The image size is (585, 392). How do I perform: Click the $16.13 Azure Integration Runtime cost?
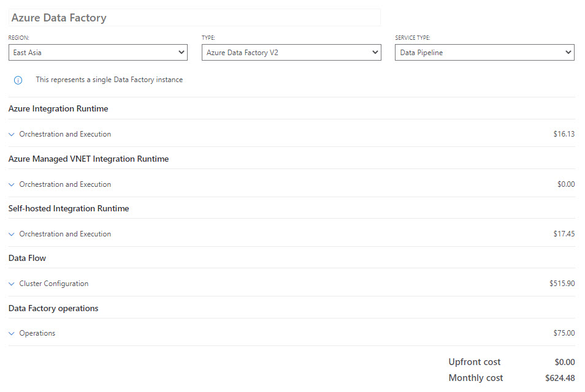click(564, 134)
